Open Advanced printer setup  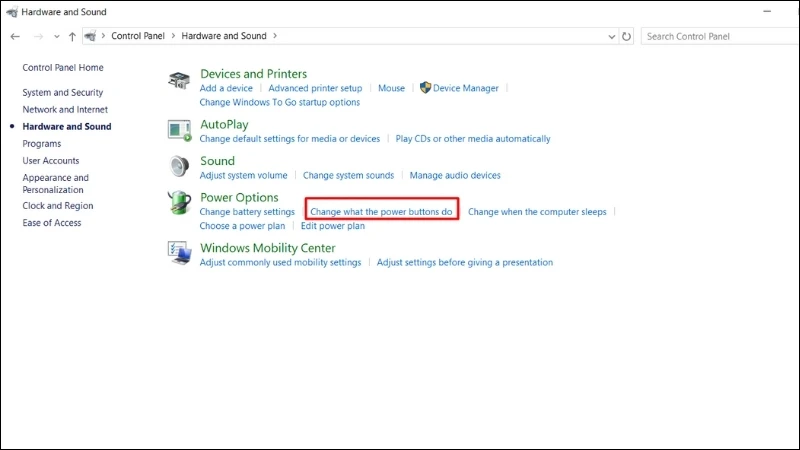point(315,88)
